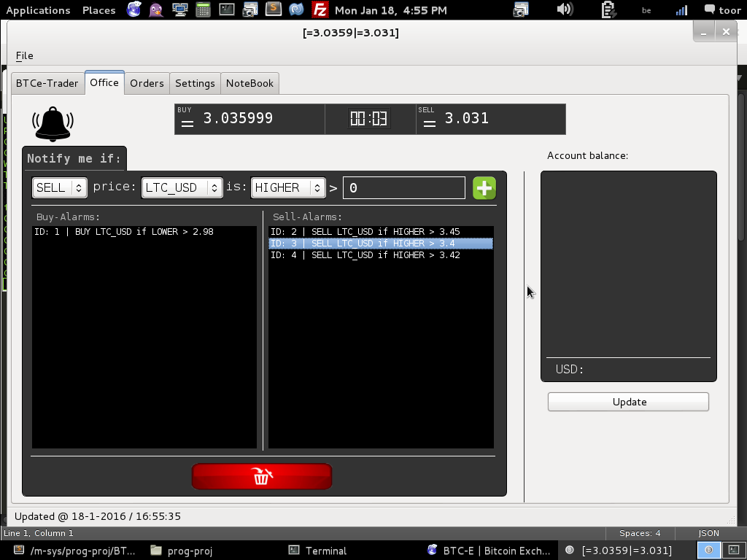Open the Applications menu
The width and height of the screenshot is (747, 560).
coord(38,10)
